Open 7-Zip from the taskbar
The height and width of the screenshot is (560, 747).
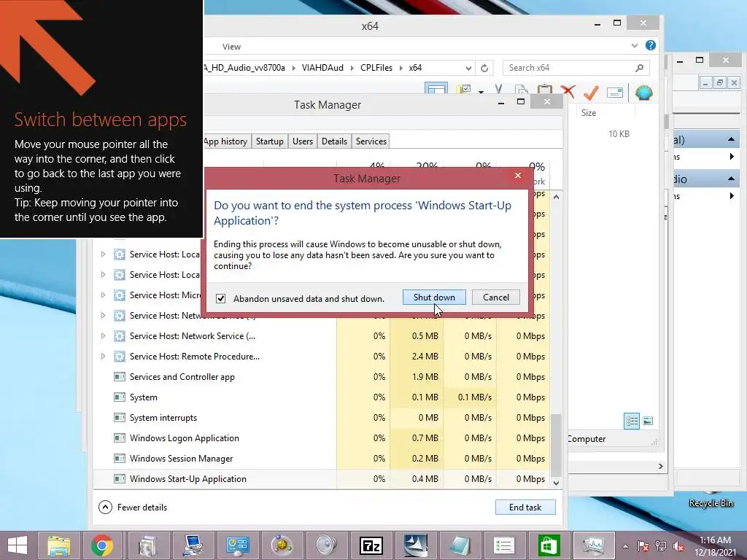(371, 545)
